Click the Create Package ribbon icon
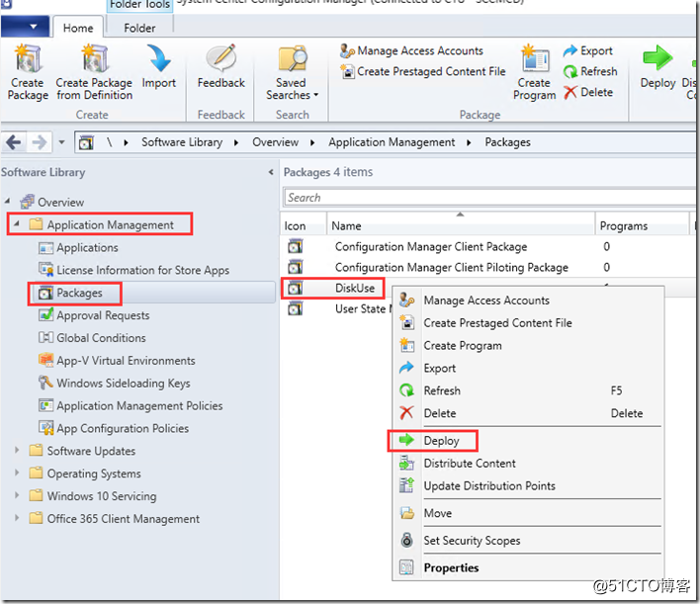700x604 pixels. point(28,58)
